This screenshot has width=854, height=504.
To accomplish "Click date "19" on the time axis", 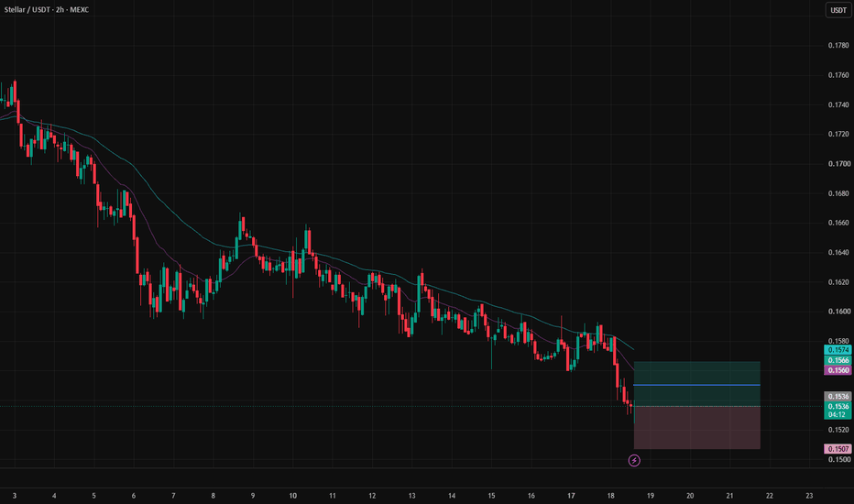I will tap(651, 496).
